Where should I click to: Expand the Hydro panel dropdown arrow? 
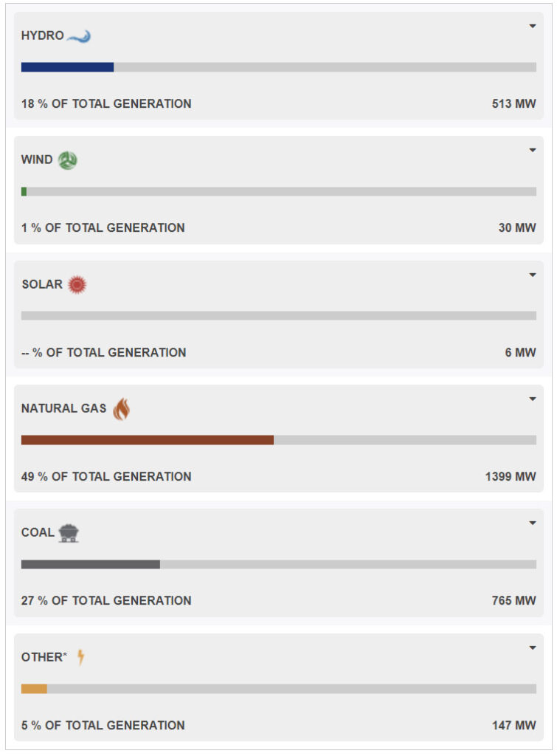pyautogui.click(x=533, y=27)
